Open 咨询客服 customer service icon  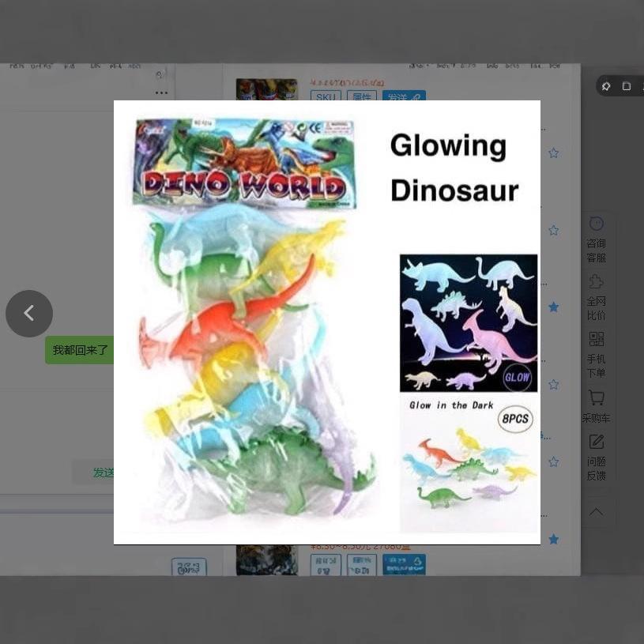[x=596, y=239]
